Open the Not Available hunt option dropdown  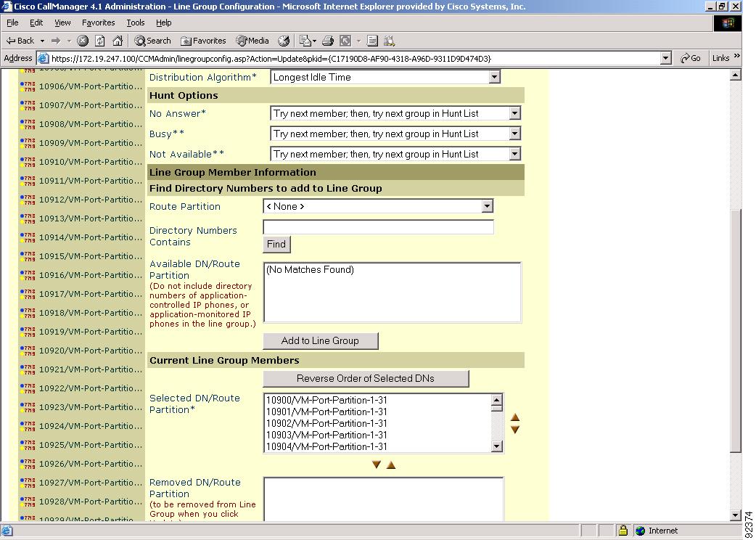(515, 155)
